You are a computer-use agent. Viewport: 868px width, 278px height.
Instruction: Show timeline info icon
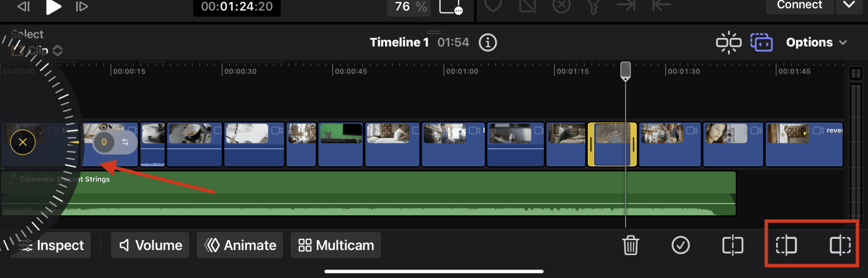pos(489,42)
